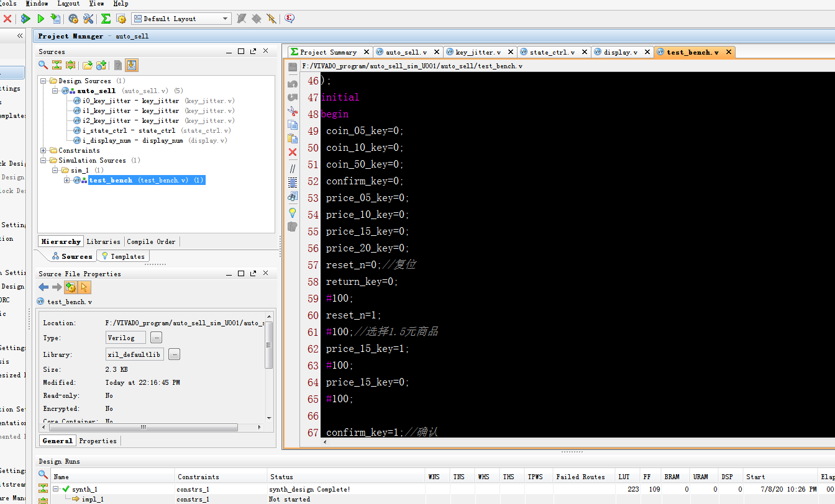Switch to the state_ctrl.v editor tab

552,52
